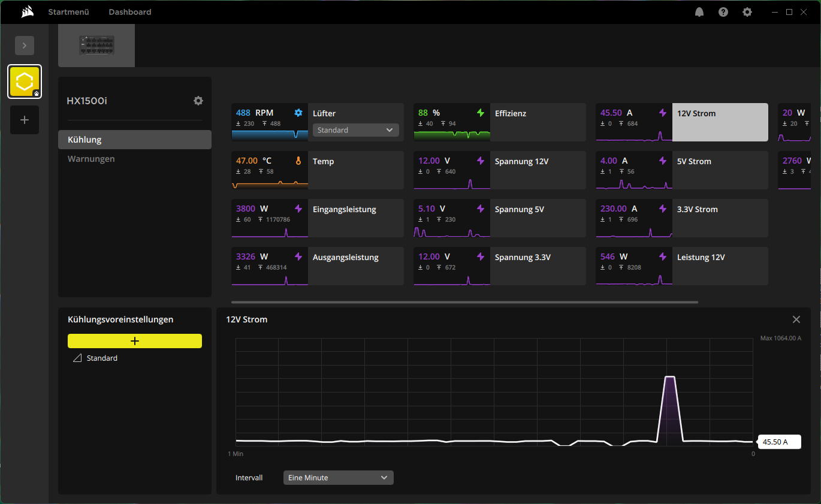This screenshot has width=821, height=504.
Task: Click the Leistung 12V lightning icon
Action: (663, 256)
